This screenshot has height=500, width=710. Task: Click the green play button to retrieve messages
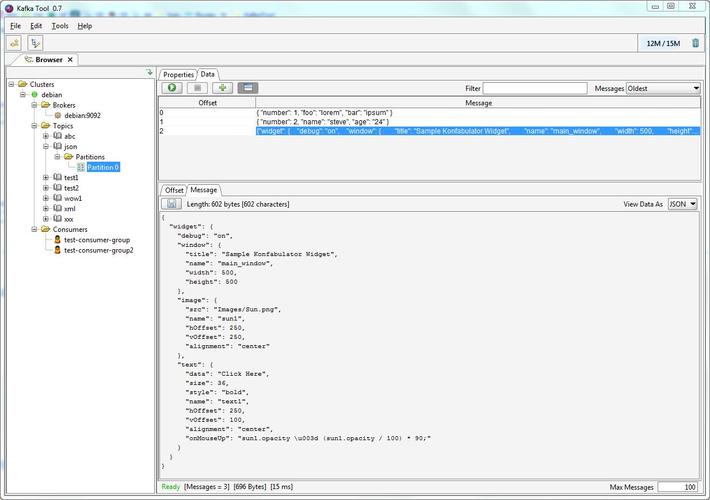[x=172, y=88]
